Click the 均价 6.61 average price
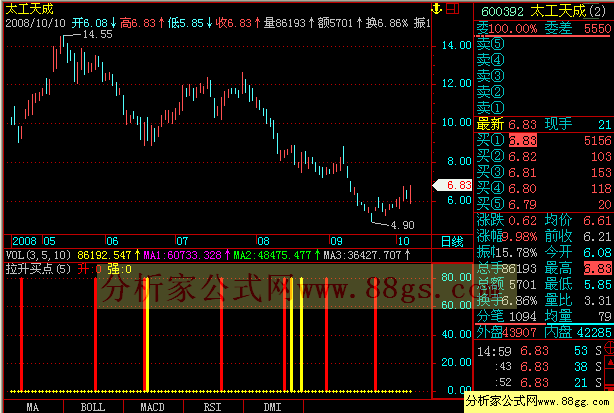 (578, 221)
